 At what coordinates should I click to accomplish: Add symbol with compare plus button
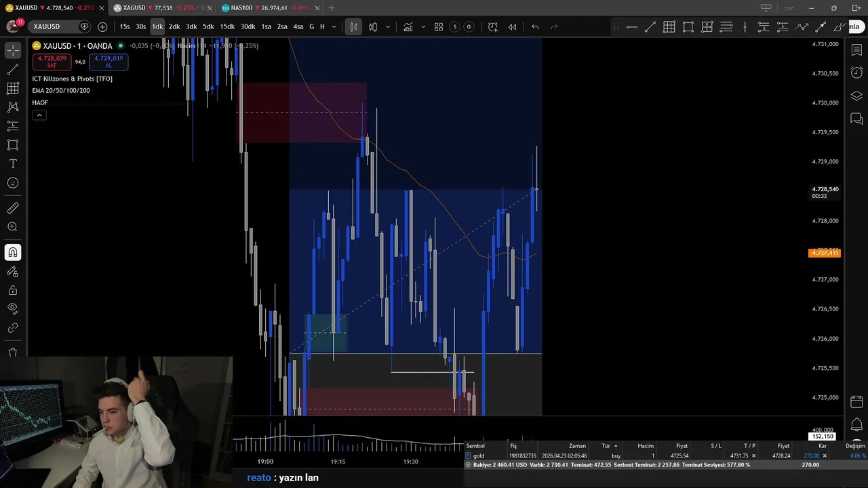102,26
